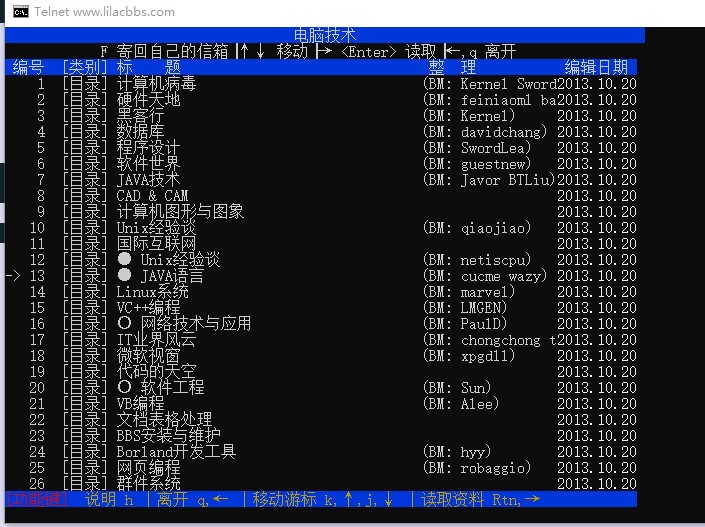
Task: Click date 2013.10.20 on row 26
Action: [x=597, y=483]
